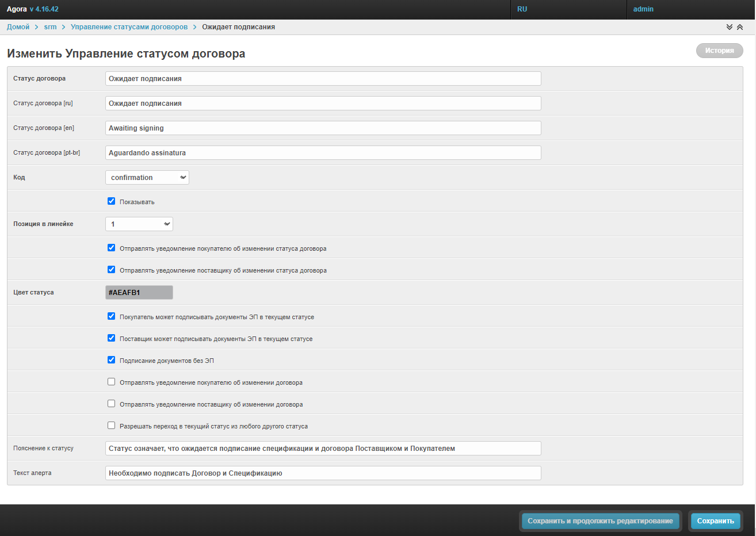Enable Отправлять уведомление поставщику об изменении договора

(x=112, y=404)
